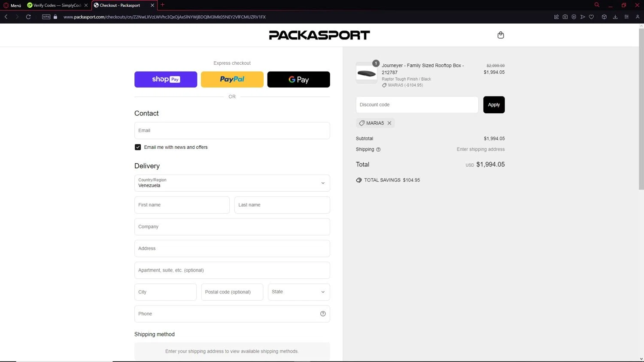Take a snapshot with the camera icon
Screen dimensions: 644x362
click(565, 17)
